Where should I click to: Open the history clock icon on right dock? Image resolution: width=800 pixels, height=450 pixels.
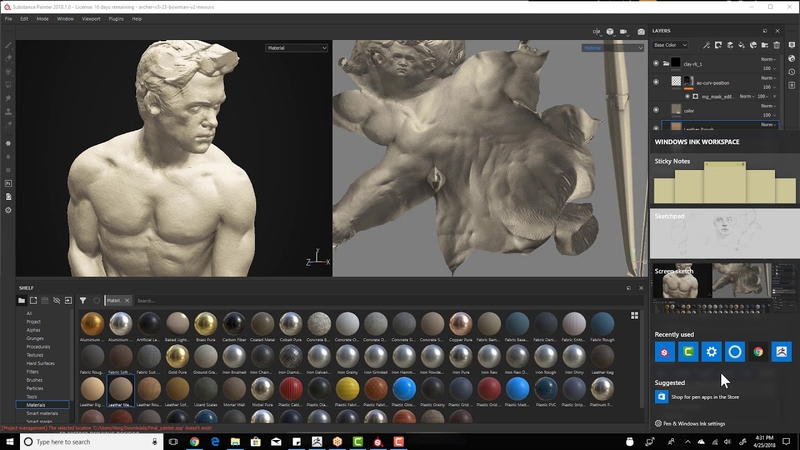tap(792, 72)
